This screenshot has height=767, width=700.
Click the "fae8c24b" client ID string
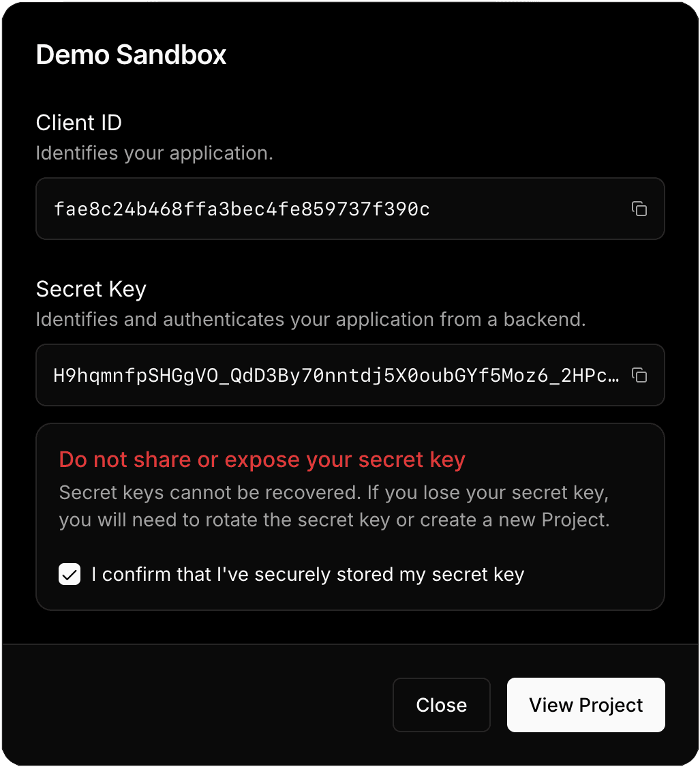241,209
